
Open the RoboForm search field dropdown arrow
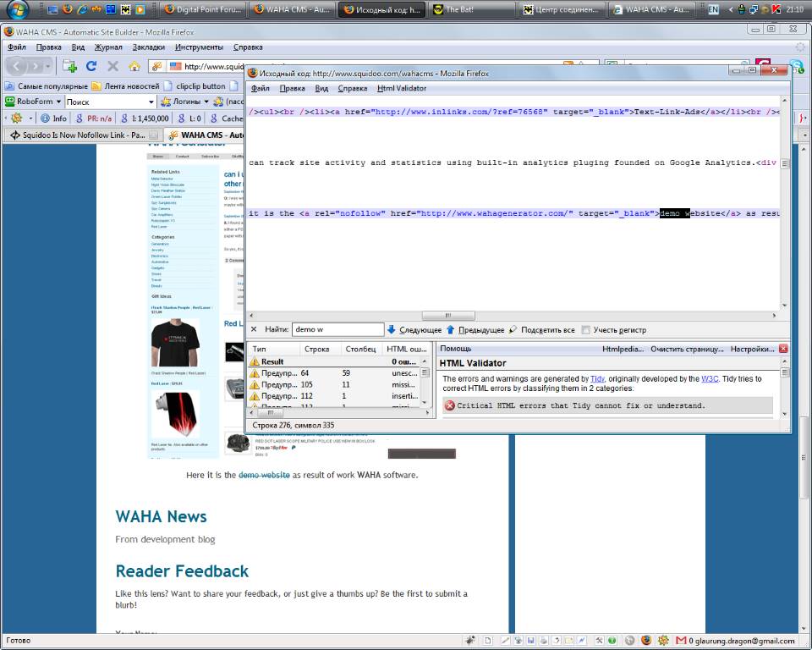pyautogui.click(x=151, y=102)
